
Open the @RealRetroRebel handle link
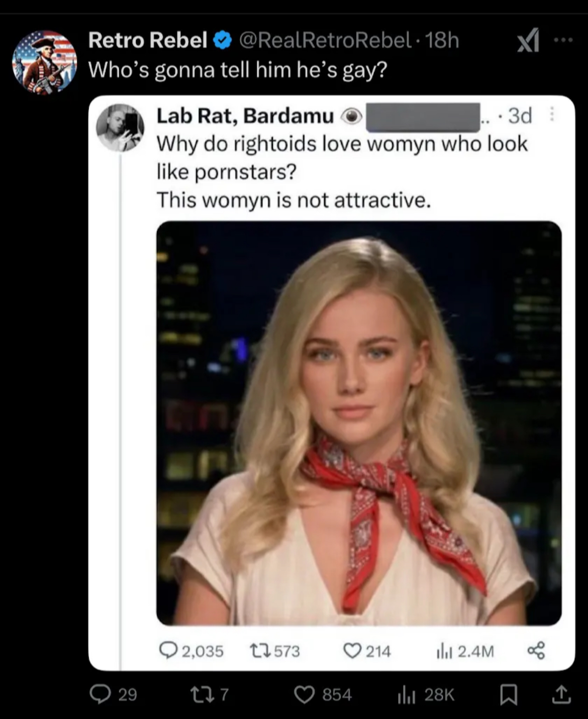point(325,40)
